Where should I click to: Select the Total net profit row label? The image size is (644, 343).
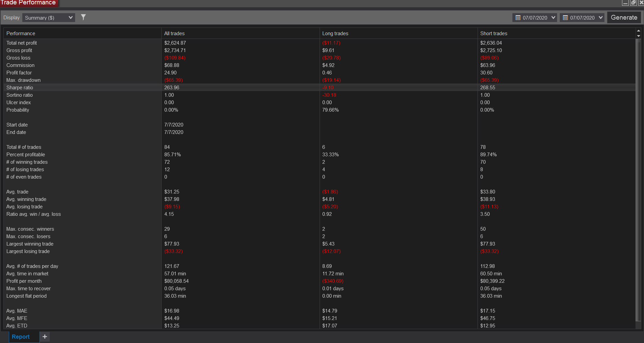(x=22, y=43)
